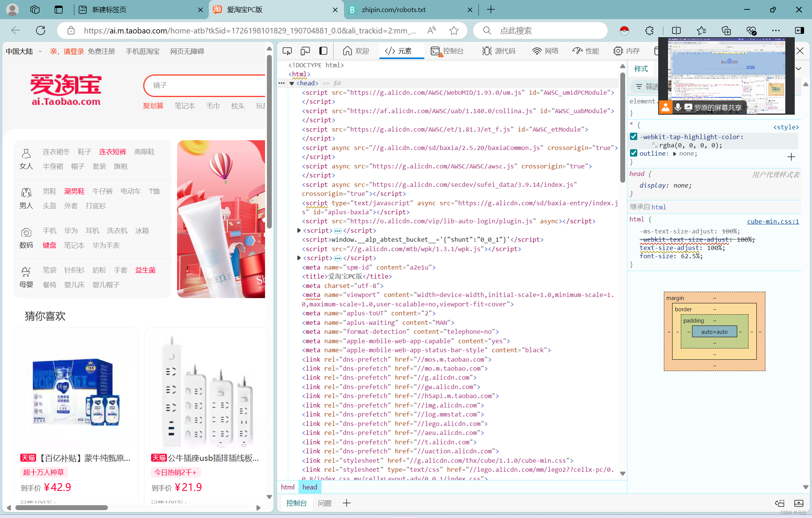Open browser extensions puzzle icon
812x518 pixels.
[649, 30]
